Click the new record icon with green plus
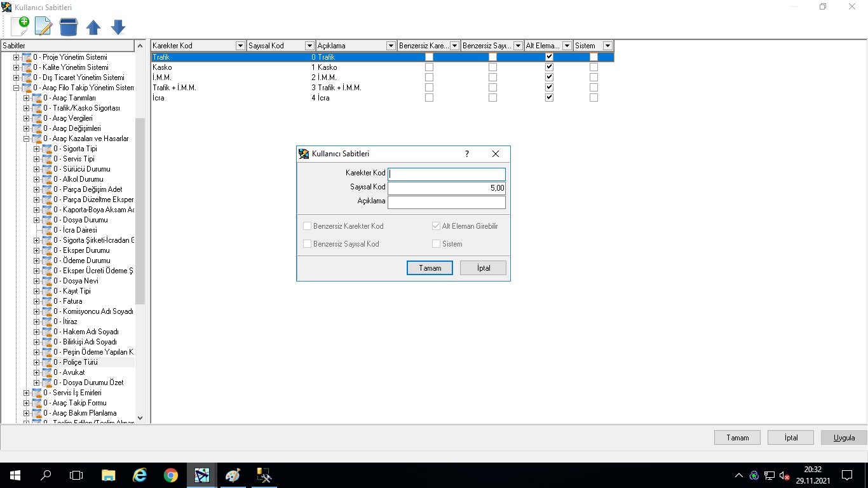Screen dimensions: 868x488 [20, 27]
